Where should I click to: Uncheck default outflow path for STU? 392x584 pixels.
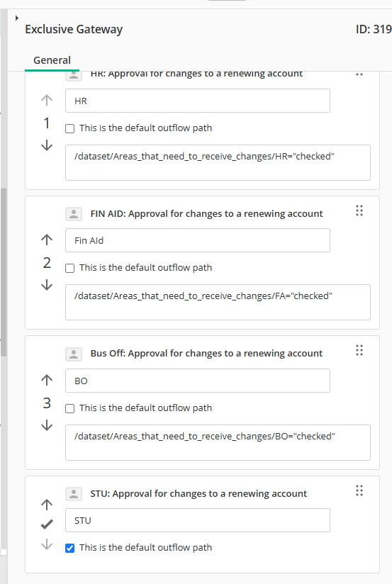tap(69, 548)
